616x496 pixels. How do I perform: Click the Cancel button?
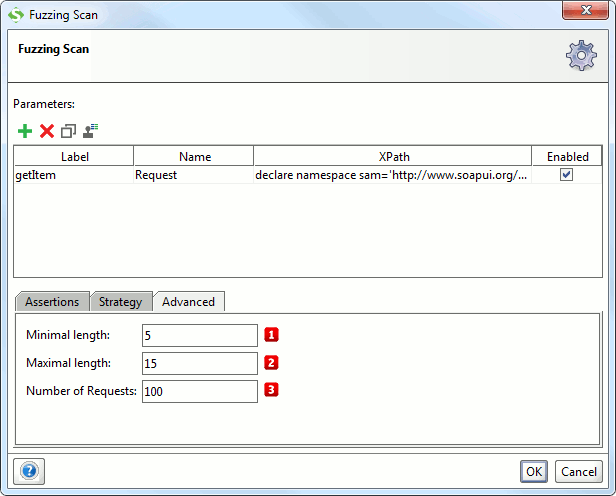pyautogui.click(x=579, y=471)
